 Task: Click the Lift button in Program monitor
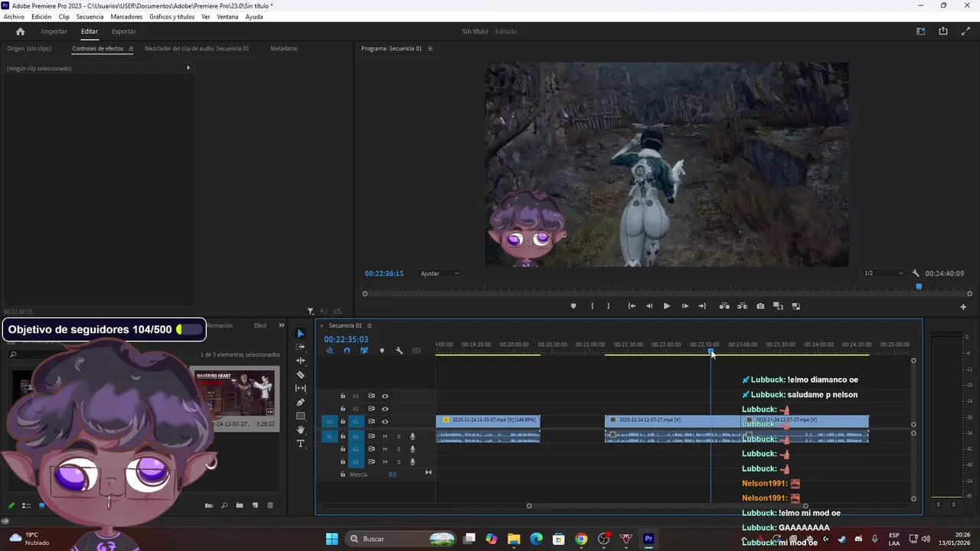724,306
